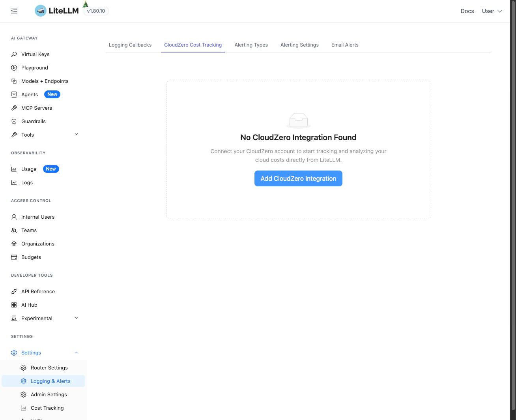Click the Organizations bank icon
Screen dimensions: 516x420
point(14,244)
